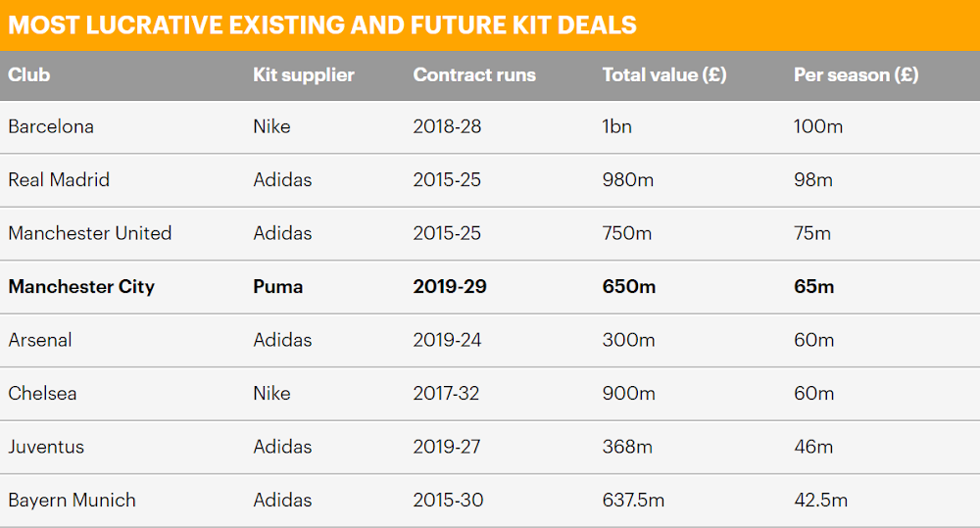Click the Per season (£) column header
This screenshot has width=980, height=528.
(856, 75)
